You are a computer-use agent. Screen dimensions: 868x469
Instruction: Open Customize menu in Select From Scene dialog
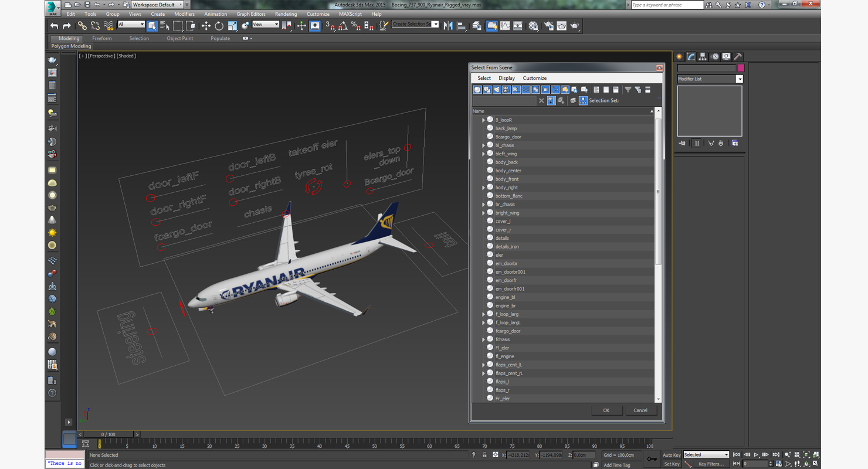click(534, 78)
